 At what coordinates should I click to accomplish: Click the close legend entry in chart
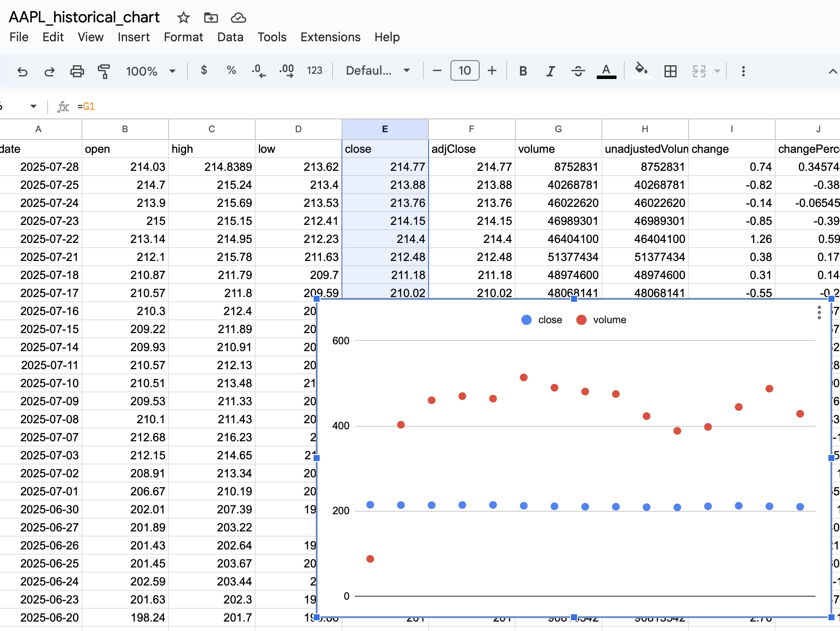pos(541,320)
